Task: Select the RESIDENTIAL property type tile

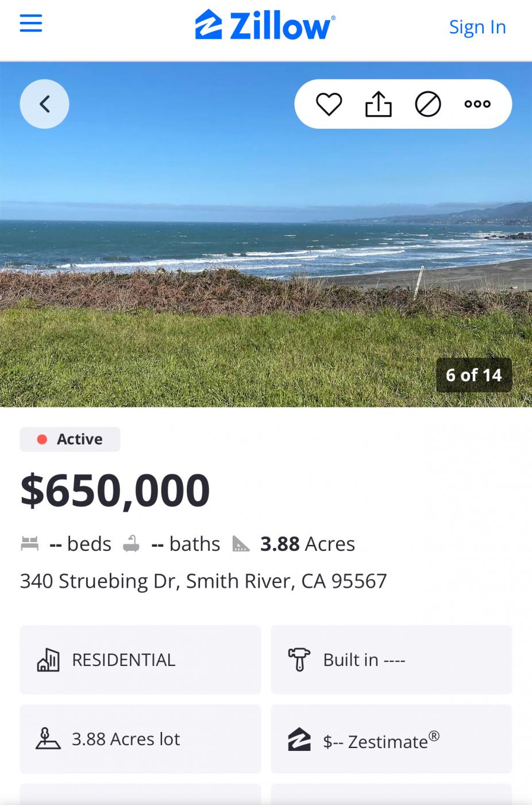Action: click(x=140, y=660)
